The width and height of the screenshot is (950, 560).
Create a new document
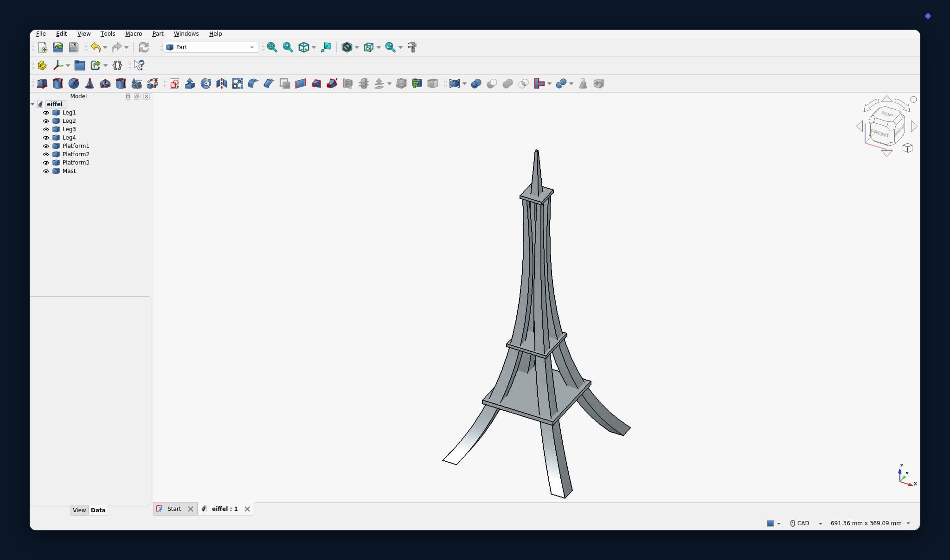point(42,47)
